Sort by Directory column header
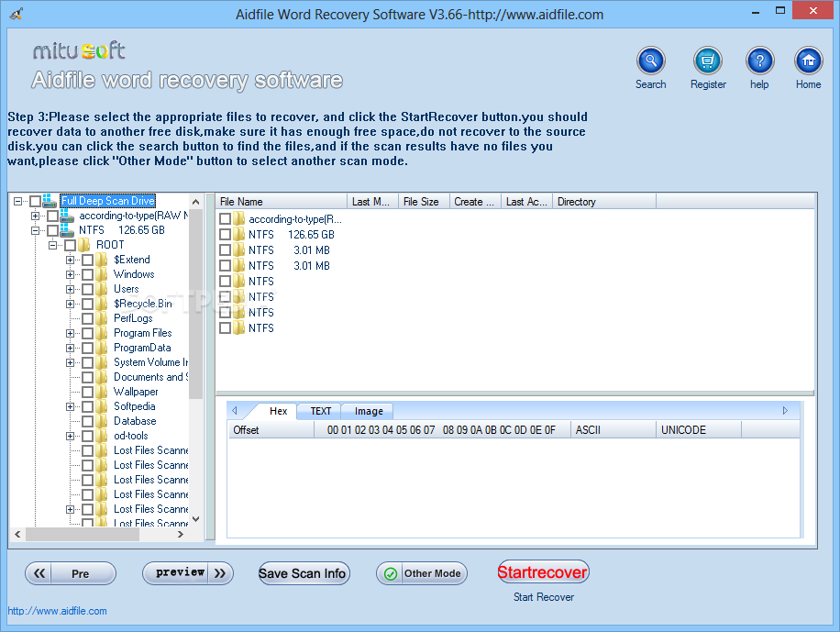 pos(603,202)
